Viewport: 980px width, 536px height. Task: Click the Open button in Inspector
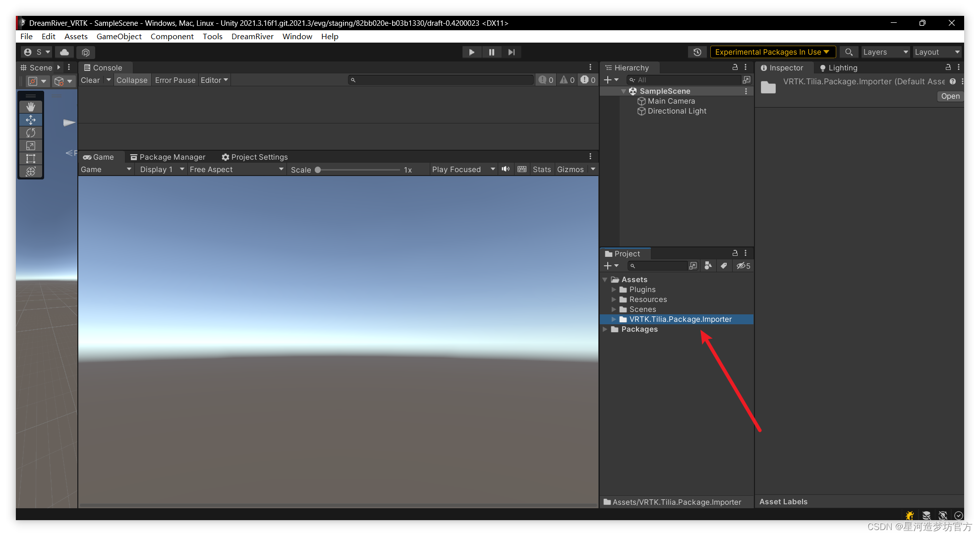(x=950, y=96)
